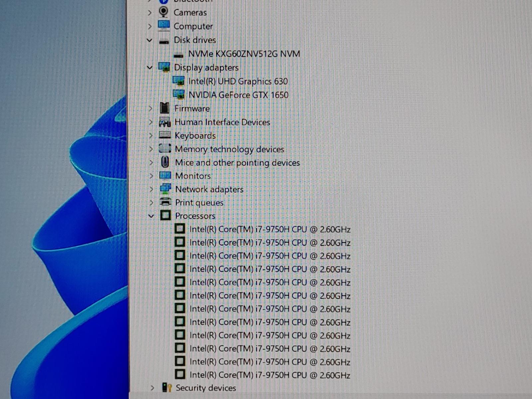
Task: Click the NVMe drive device icon
Action: tap(179, 55)
